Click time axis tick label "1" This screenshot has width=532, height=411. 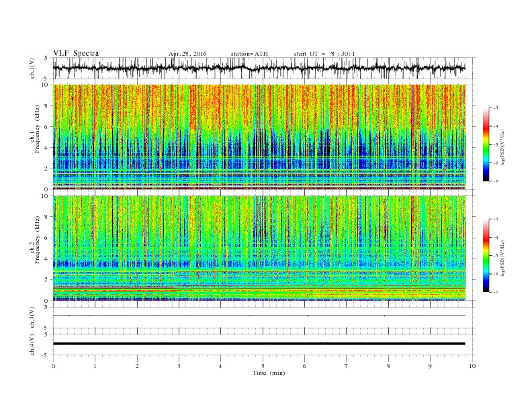95,366
